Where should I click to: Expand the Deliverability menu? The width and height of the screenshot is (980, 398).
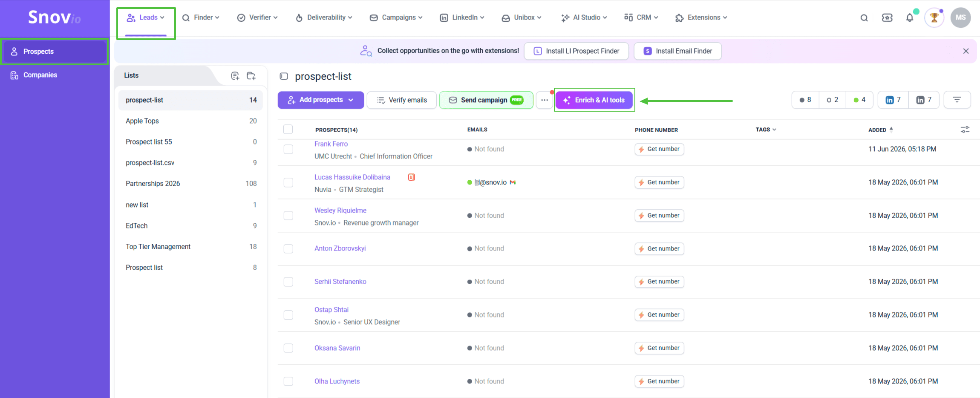tap(324, 17)
